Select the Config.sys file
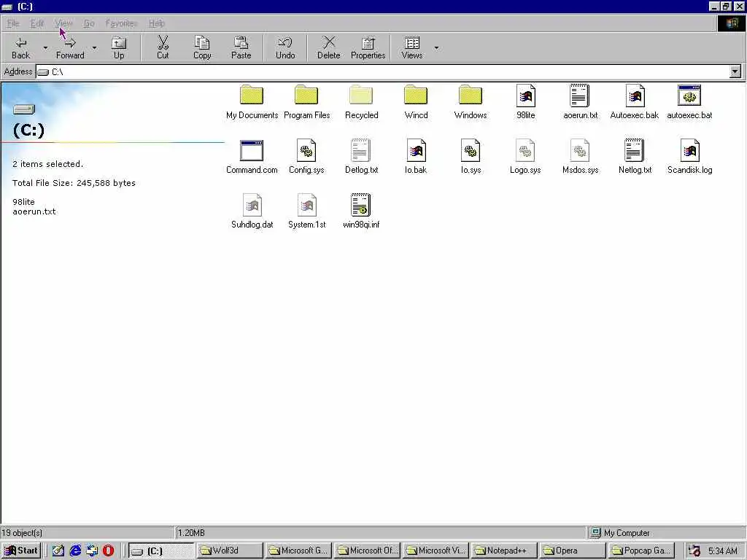Viewport: 747px width, 560px height. (x=306, y=157)
